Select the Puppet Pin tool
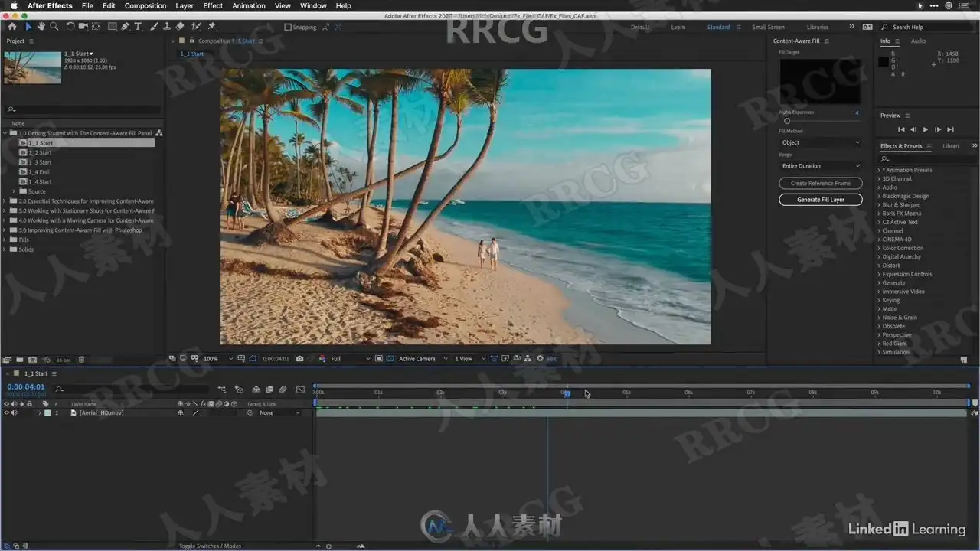Image resolution: width=980 pixels, height=551 pixels. (212, 27)
